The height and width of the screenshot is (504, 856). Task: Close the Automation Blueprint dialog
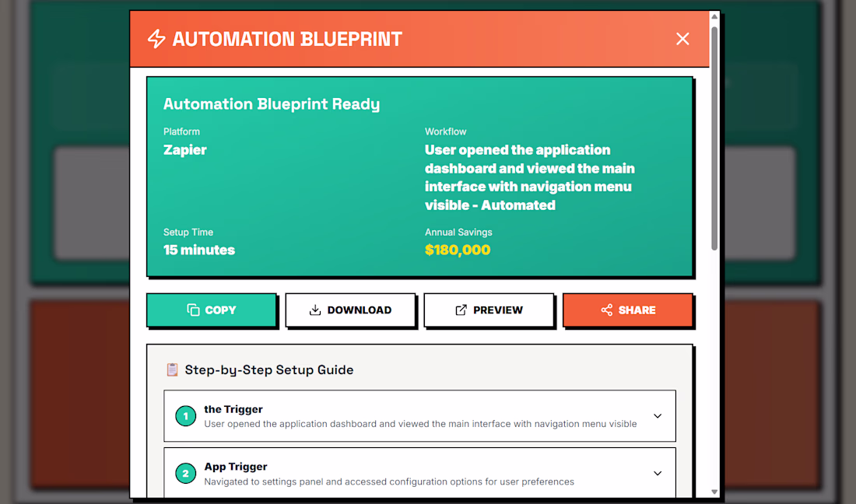pos(682,39)
